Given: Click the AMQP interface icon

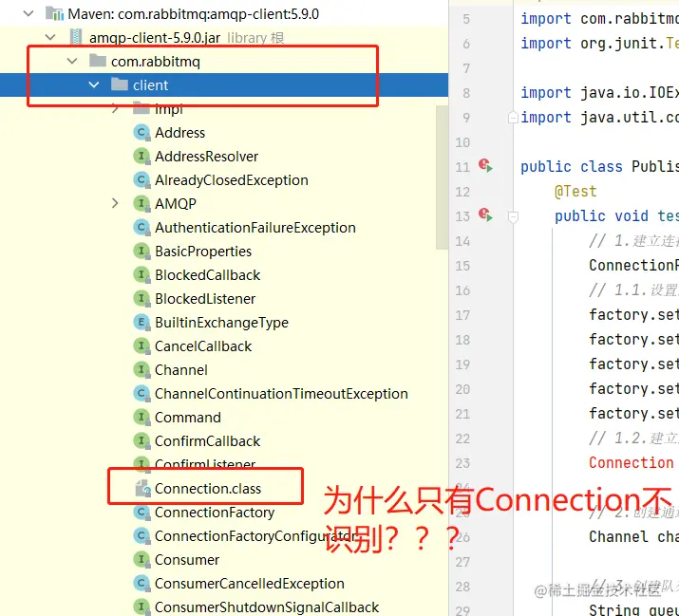Looking at the screenshot, I should (x=141, y=203).
